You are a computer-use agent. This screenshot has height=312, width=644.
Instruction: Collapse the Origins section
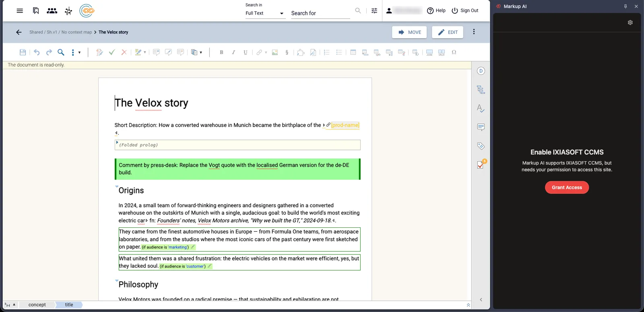click(x=117, y=187)
